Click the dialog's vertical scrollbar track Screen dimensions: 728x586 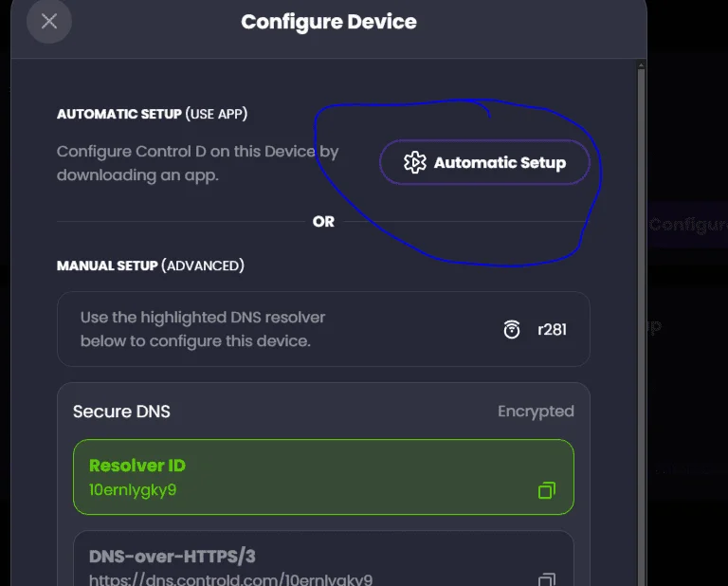tap(641, 325)
